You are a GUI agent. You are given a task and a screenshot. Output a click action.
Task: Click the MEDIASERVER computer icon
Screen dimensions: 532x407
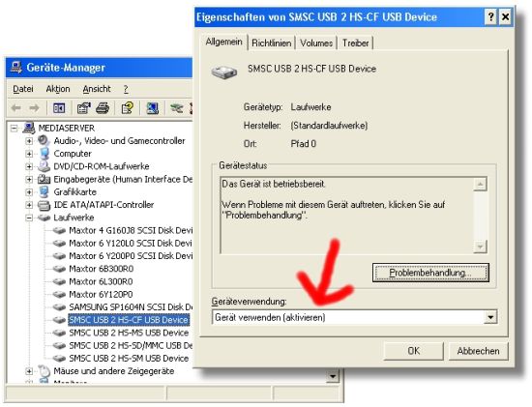coord(28,128)
